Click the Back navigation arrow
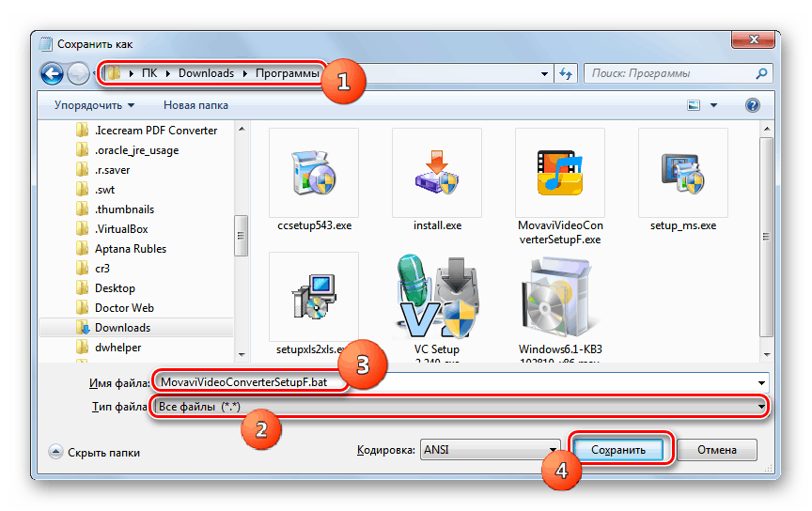The width and height of the screenshot is (812, 511). point(52,73)
